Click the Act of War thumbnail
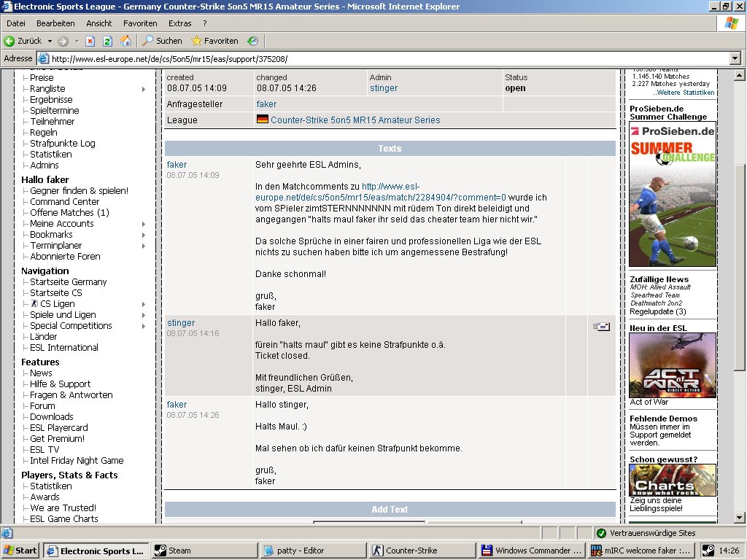Image resolution: width=747 pixels, height=560 pixels. [x=673, y=365]
